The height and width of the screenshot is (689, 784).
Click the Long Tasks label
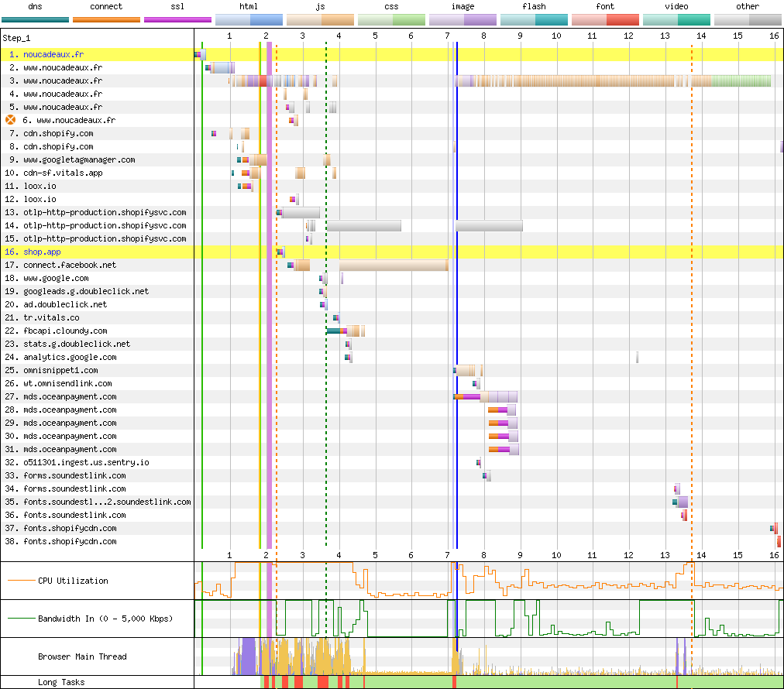coord(61,683)
